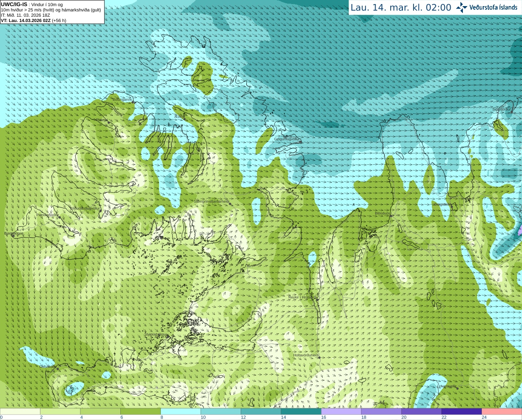
Task: Click the Bolungarvík station label
Action: tap(122, 99)
